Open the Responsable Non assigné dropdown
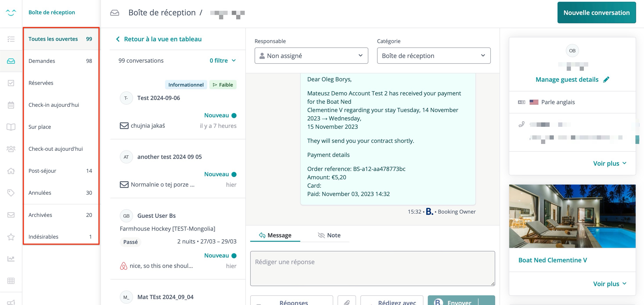This screenshot has width=644, height=305. [x=311, y=56]
